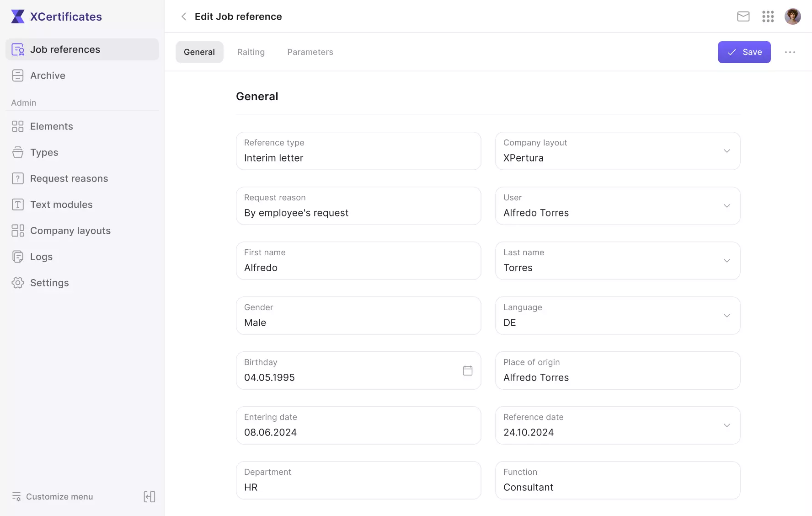Open the Settings page
812x516 pixels.
pyautogui.click(x=82, y=283)
